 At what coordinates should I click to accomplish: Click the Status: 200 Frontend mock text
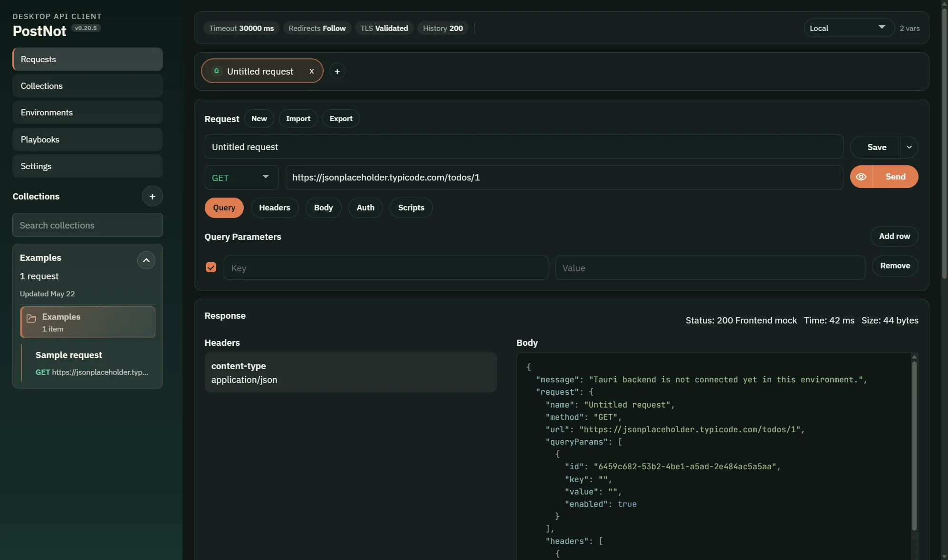click(741, 321)
